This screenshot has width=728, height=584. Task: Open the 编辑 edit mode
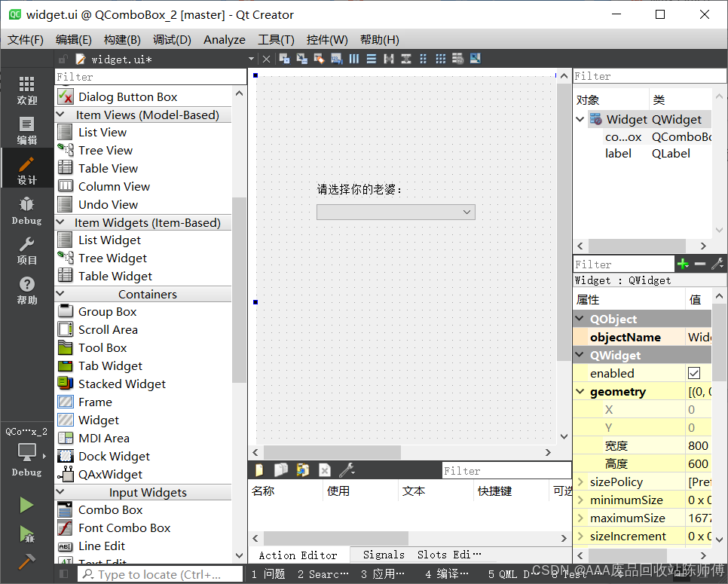click(26, 130)
